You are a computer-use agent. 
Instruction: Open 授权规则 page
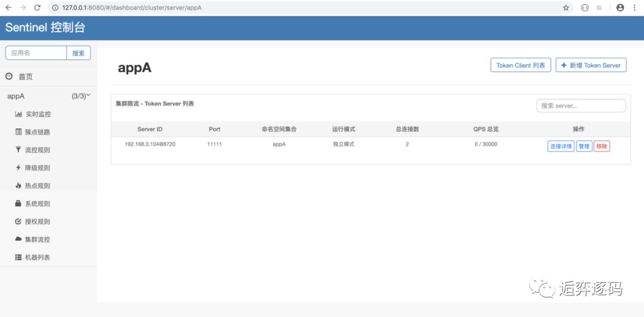(x=38, y=222)
